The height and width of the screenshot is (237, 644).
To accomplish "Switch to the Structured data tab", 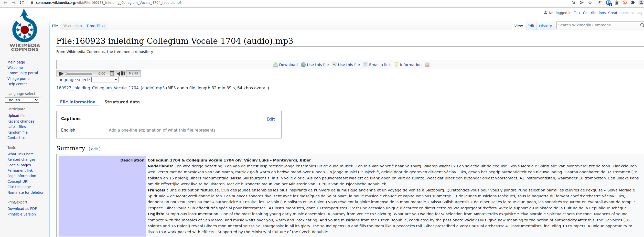I will [122, 102].
